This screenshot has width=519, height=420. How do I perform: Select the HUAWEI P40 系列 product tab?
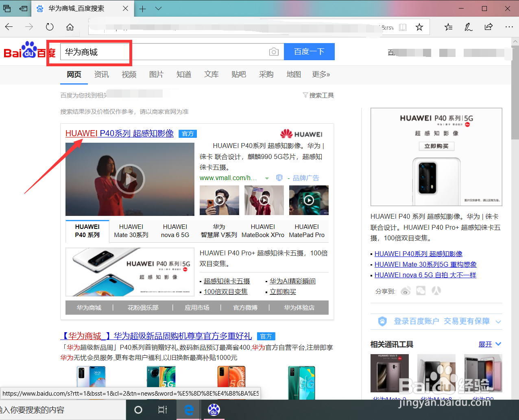[x=87, y=231]
